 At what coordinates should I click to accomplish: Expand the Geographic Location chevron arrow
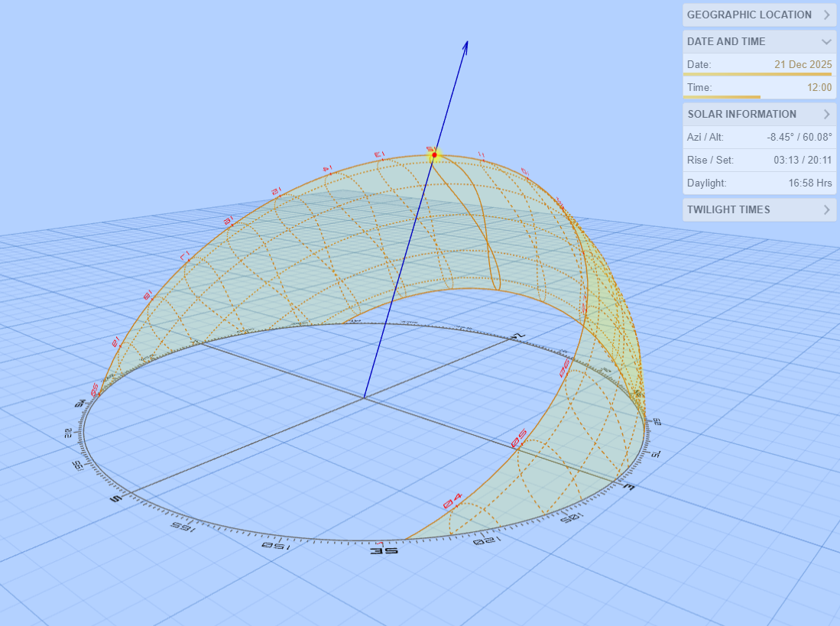point(826,15)
